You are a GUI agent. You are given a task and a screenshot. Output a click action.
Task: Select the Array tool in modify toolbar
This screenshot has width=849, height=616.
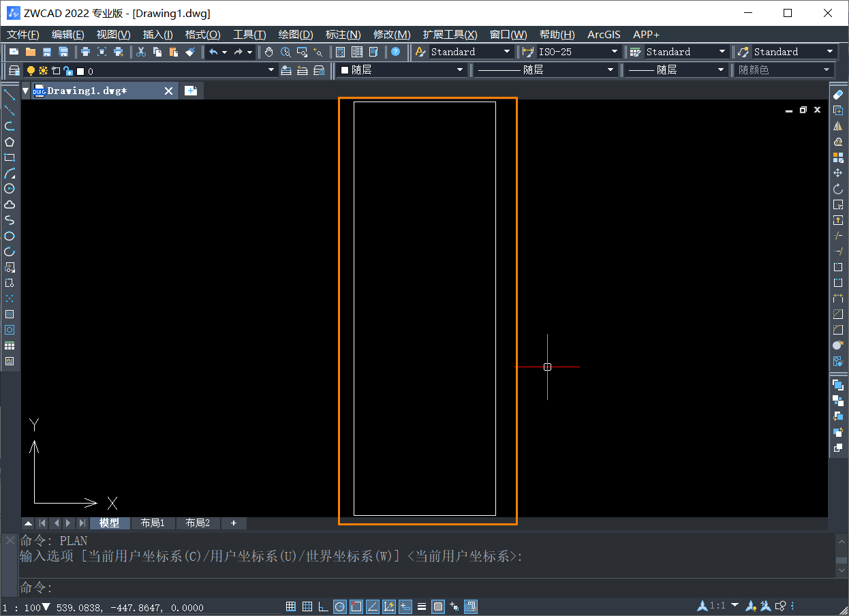pyautogui.click(x=838, y=157)
